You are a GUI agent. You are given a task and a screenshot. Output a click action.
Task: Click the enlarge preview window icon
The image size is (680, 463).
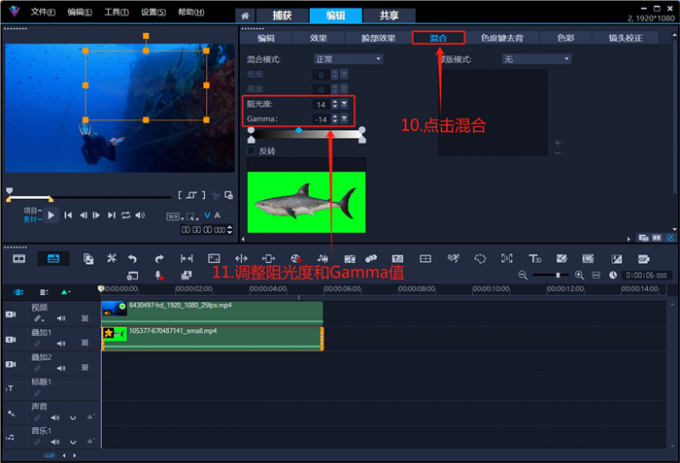(x=229, y=195)
